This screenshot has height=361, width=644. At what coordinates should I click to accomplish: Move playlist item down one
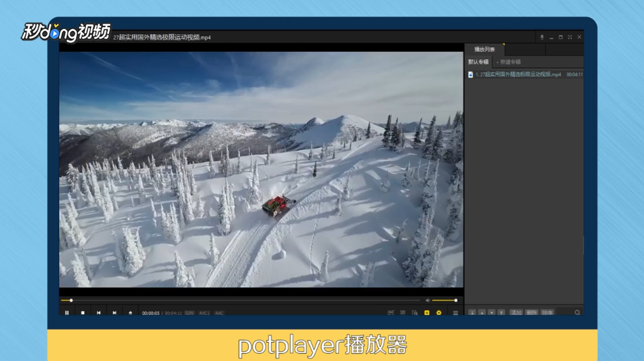(492, 313)
